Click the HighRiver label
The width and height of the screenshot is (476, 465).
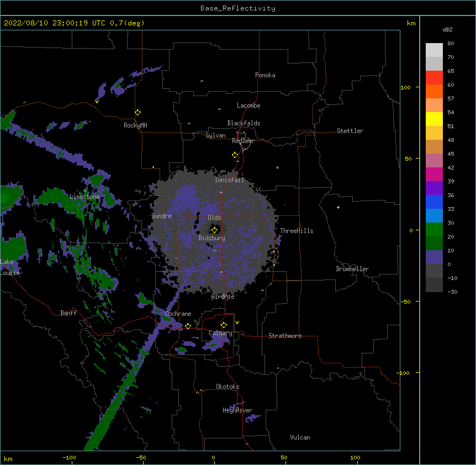click(237, 410)
